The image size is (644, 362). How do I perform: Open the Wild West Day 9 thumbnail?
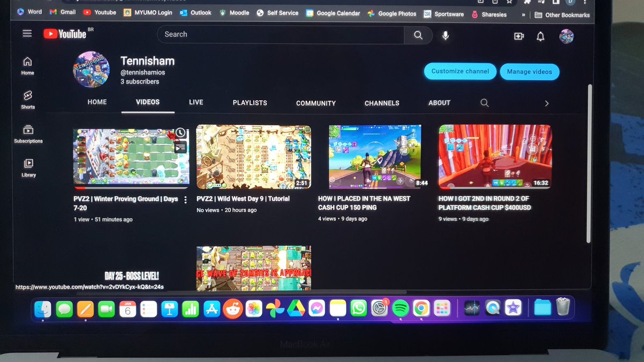pos(253,156)
